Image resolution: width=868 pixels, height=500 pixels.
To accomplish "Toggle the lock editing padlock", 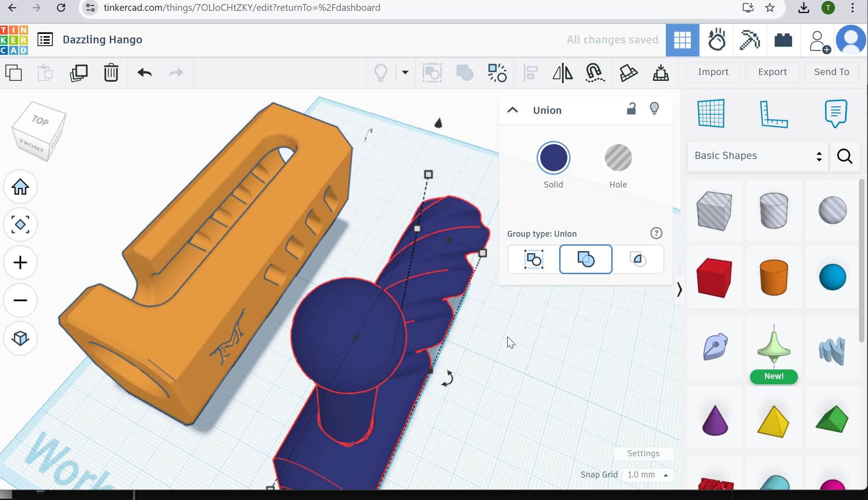I will [631, 109].
